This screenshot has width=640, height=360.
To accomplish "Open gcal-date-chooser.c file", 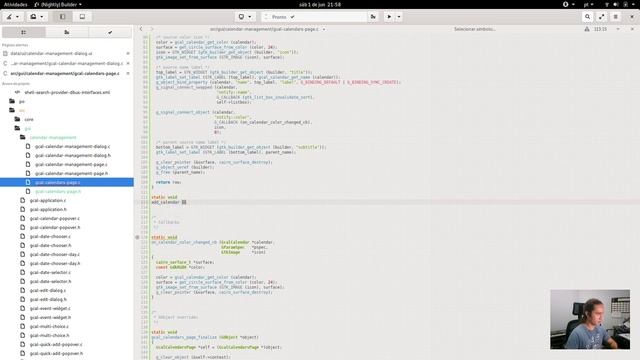I will pyautogui.click(x=50, y=236).
